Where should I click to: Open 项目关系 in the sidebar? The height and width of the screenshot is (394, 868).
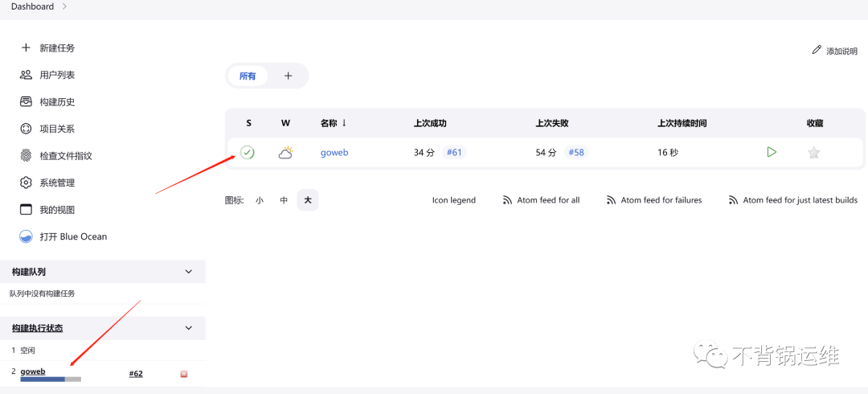[57, 129]
